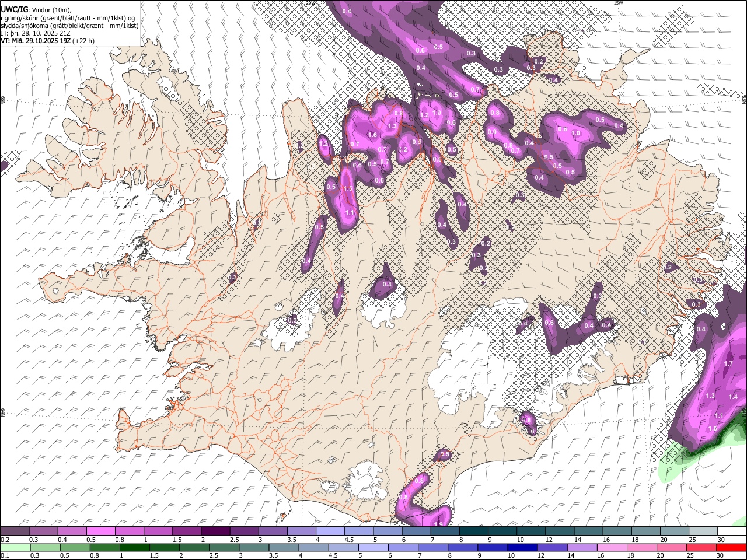Click the 'IT: þri. 28. 10. 2025 21Z' line

coord(35,33)
